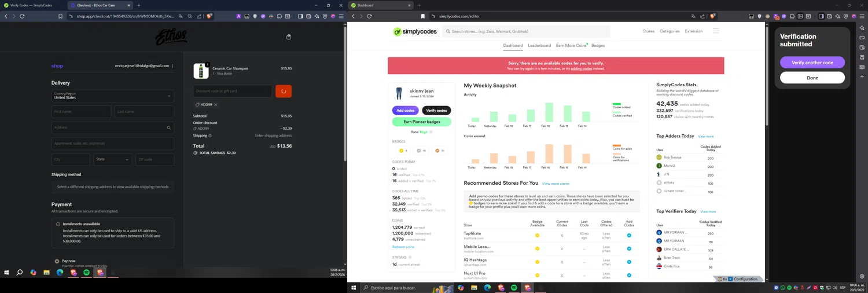
Task: Open Windows Start menu in right taskbar
Action: click(x=354, y=288)
